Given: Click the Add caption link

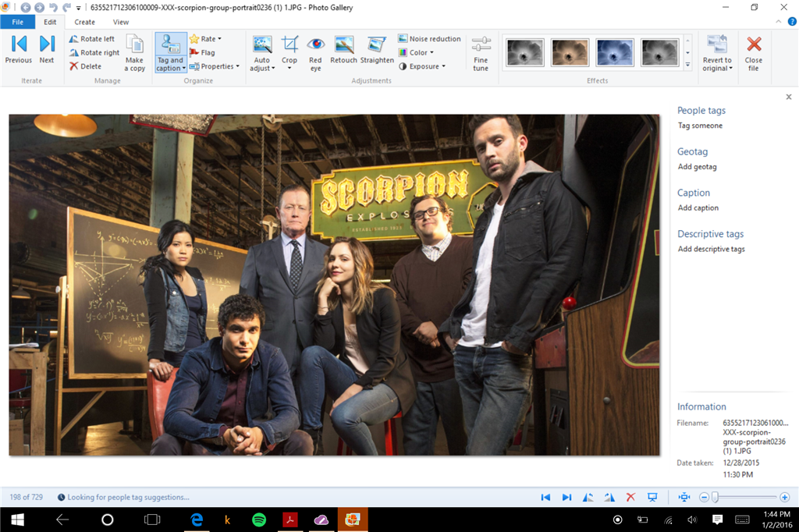Looking at the screenshot, I should (x=698, y=208).
